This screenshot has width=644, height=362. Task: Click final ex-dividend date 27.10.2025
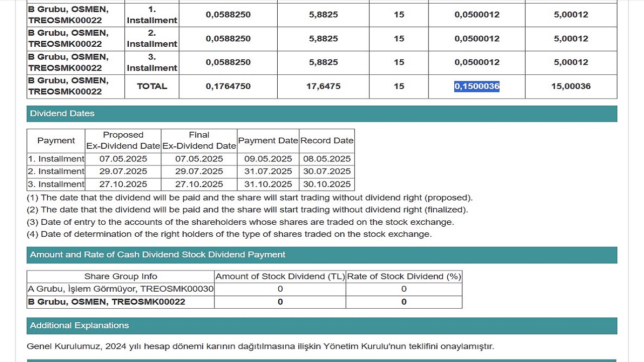point(199,185)
